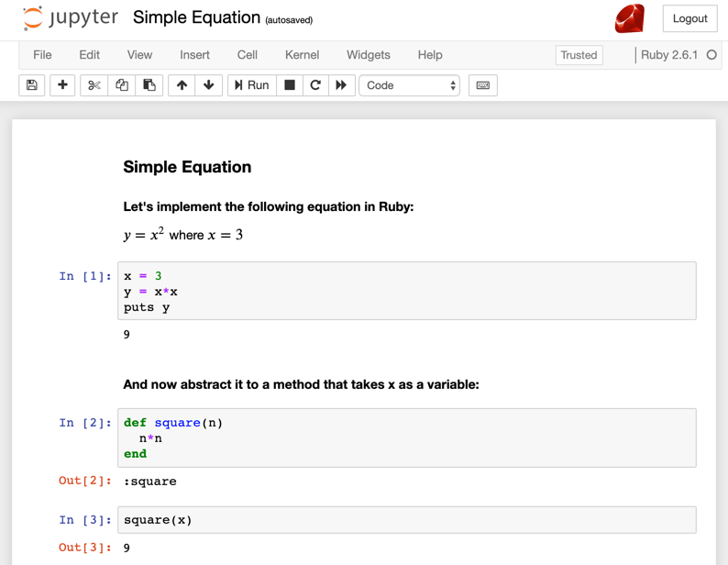Image resolution: width=728 pixels, height=565 pixels.
Task: Click the In [2]: prompt label
Action: point(85,423)
